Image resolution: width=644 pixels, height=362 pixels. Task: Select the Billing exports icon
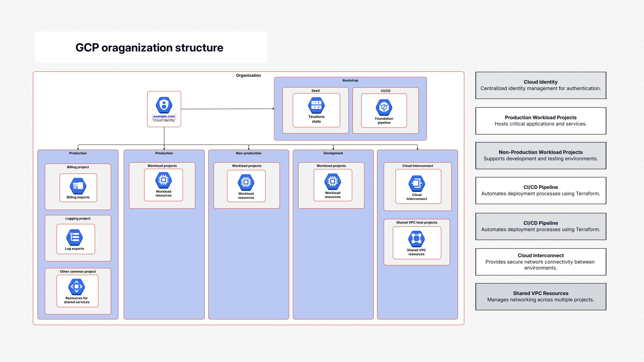tap(78, 186)
